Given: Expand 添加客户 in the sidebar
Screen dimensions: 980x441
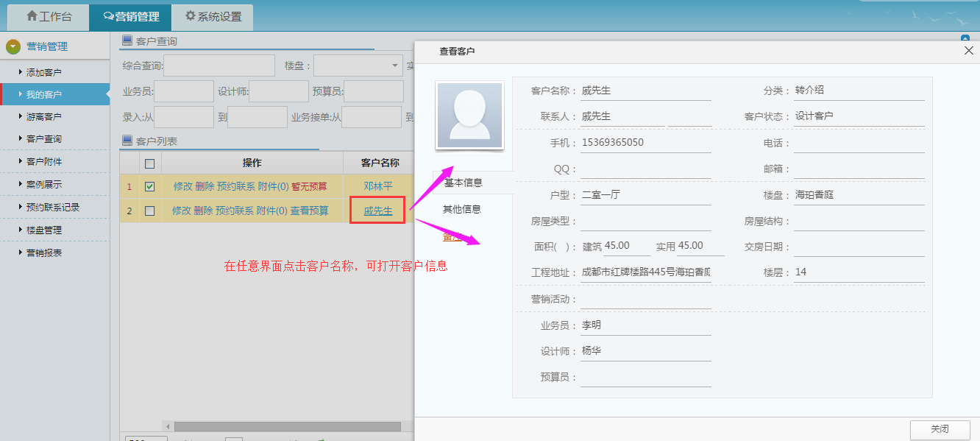Looking at the screenshot, I should [44, 72].
